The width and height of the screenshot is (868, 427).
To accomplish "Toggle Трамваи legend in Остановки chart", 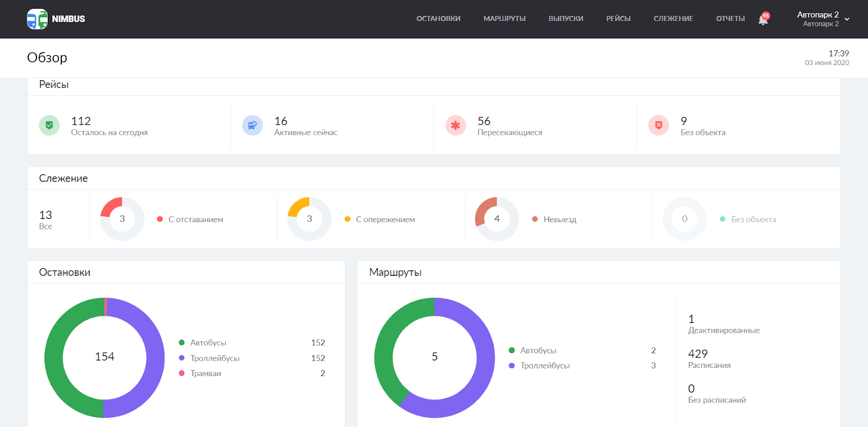I will pos(205,373).
